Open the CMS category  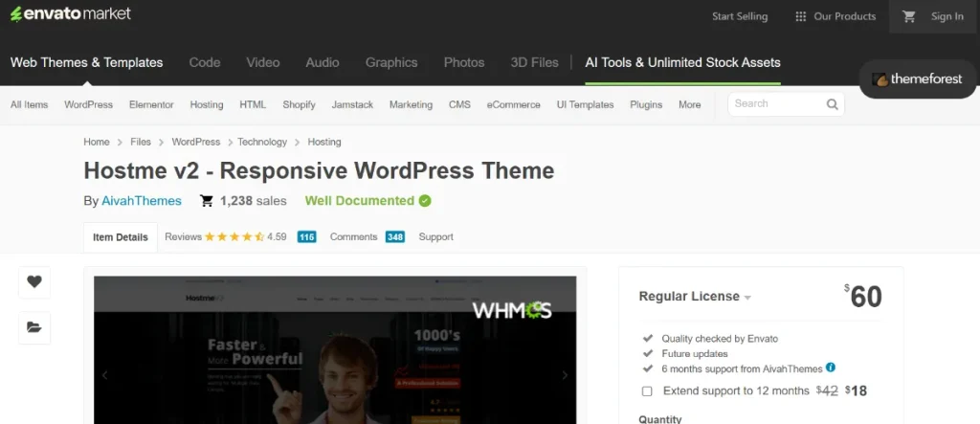[459, 105]
